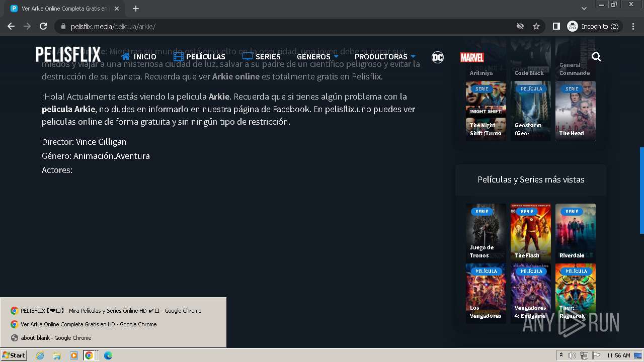This screenshot has width=644, height=362.
Task: Open a new browser tab
Action: click(135, 9)
